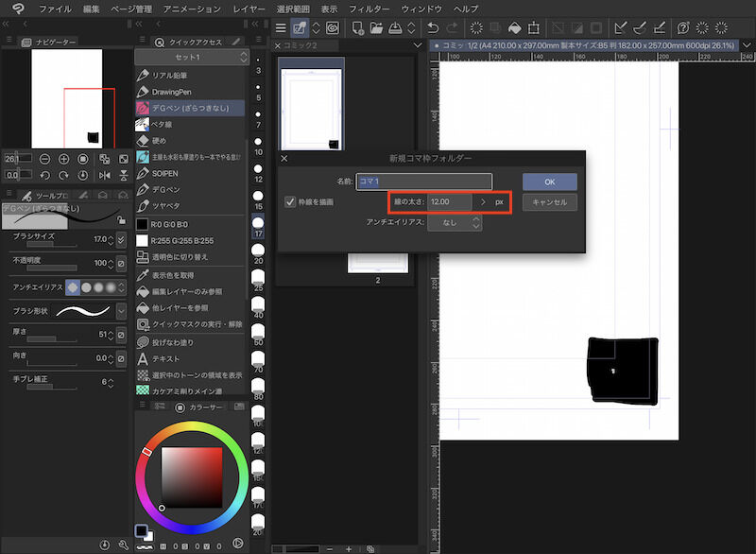Open the px unit arrow beside line thickness
Screen dimensions: 756x554
click(x=483, y=202)
